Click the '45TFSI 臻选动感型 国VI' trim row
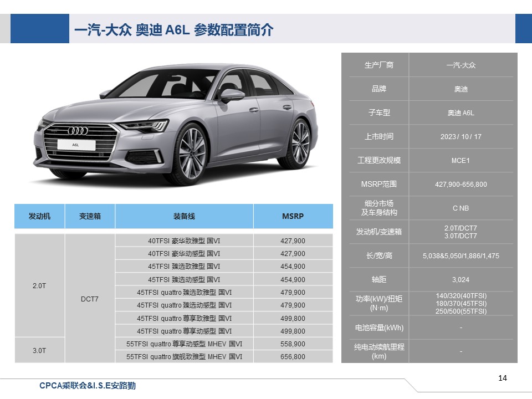 tap(184, 279)
